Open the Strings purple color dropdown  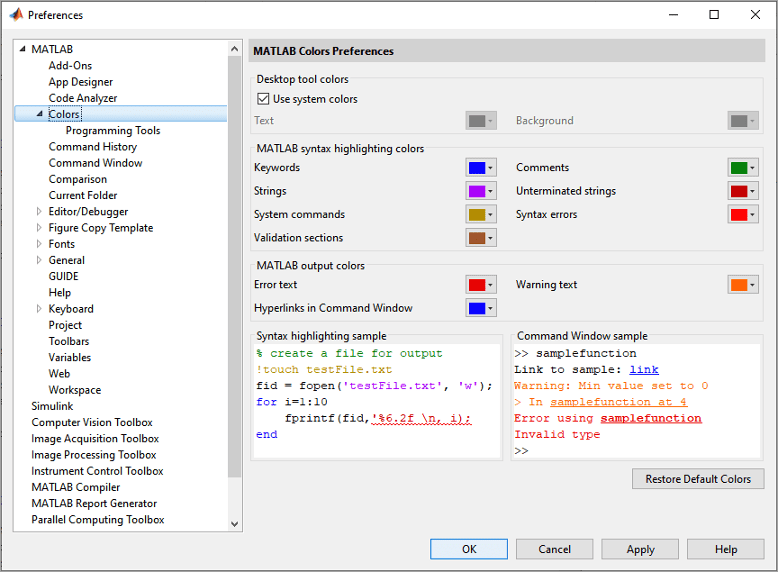[481, 191]
